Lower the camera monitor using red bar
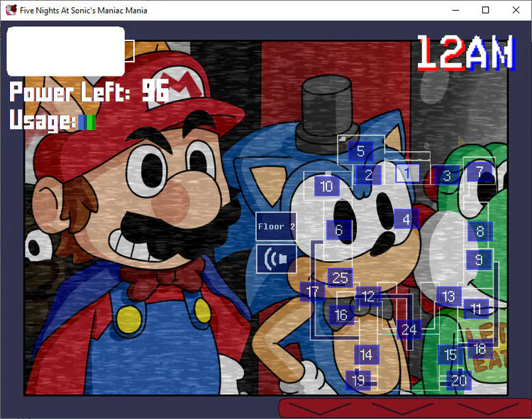Image resolution: width=532 pixels, height=419 pixels. pos(405,408)
